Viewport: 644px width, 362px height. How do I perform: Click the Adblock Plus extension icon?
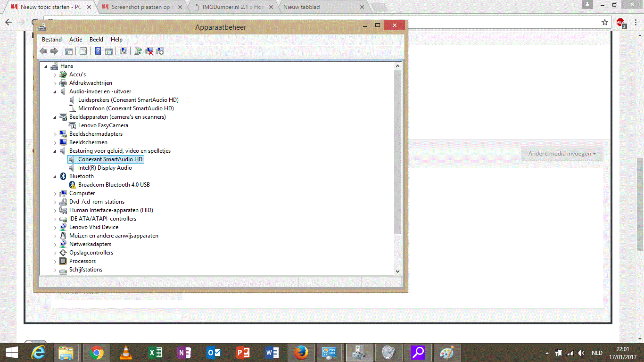[x=621, y=23]
